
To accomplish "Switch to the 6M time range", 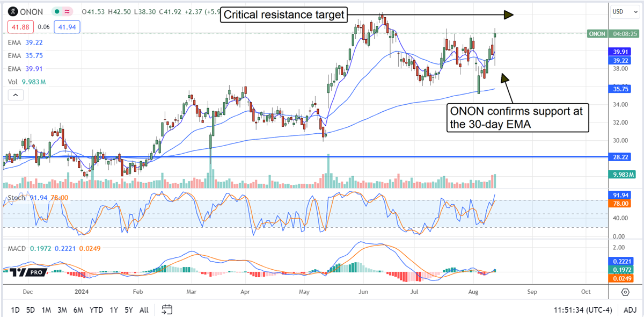I will click(78, 310).
